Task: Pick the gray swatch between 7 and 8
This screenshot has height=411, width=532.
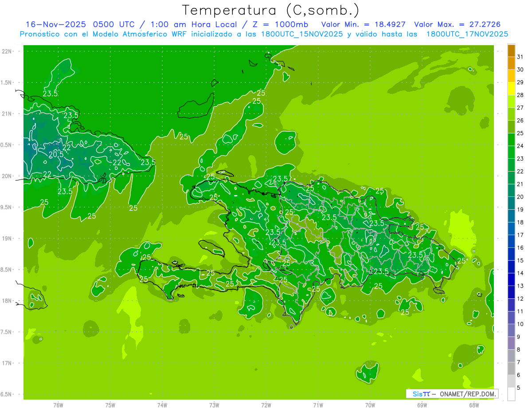Action: pos(511,356)
